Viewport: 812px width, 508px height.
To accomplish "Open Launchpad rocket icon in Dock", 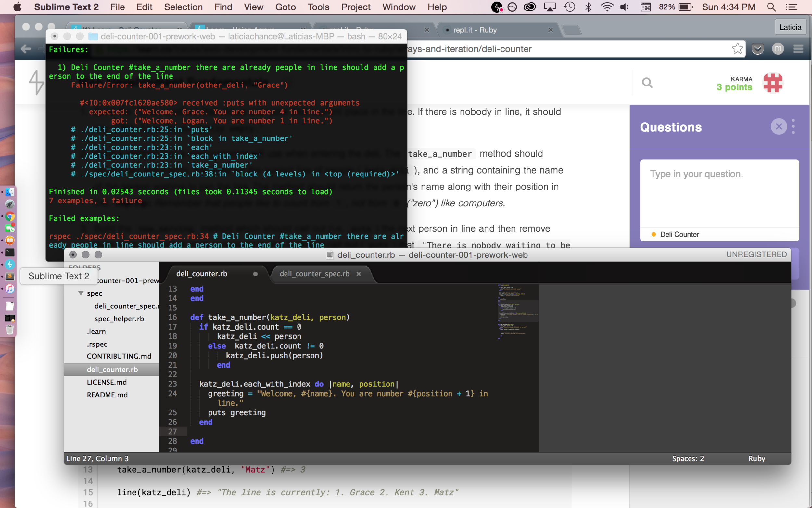I will click(x=10, y=204).
